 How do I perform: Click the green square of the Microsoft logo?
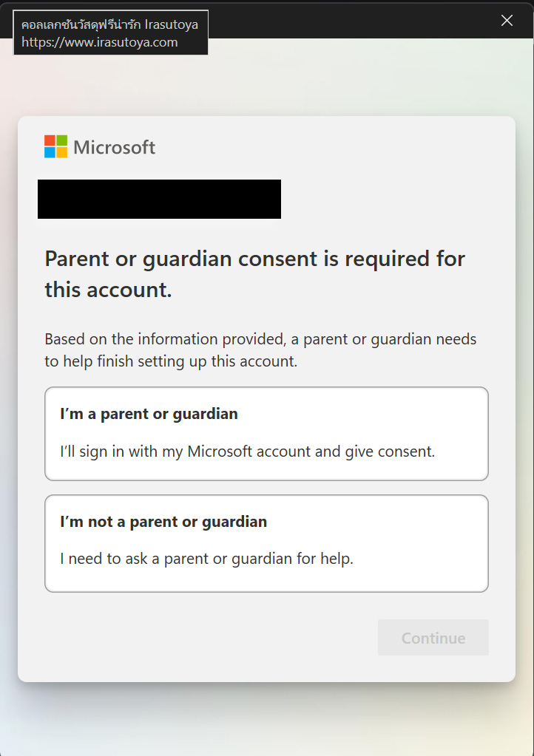61,140
